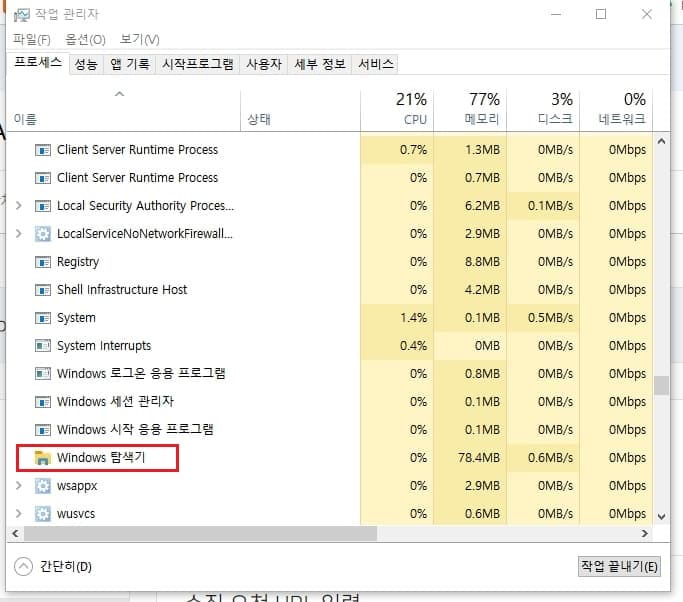Click the first Client Server Runtime Process icon (0.7% CPU)
Image resolution: width=683 pixels, height=602 pixels.
[43, 150]
